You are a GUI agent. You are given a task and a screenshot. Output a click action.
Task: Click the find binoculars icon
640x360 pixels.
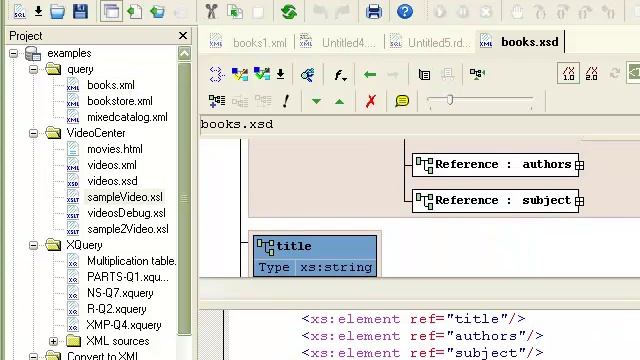(307, 74)
